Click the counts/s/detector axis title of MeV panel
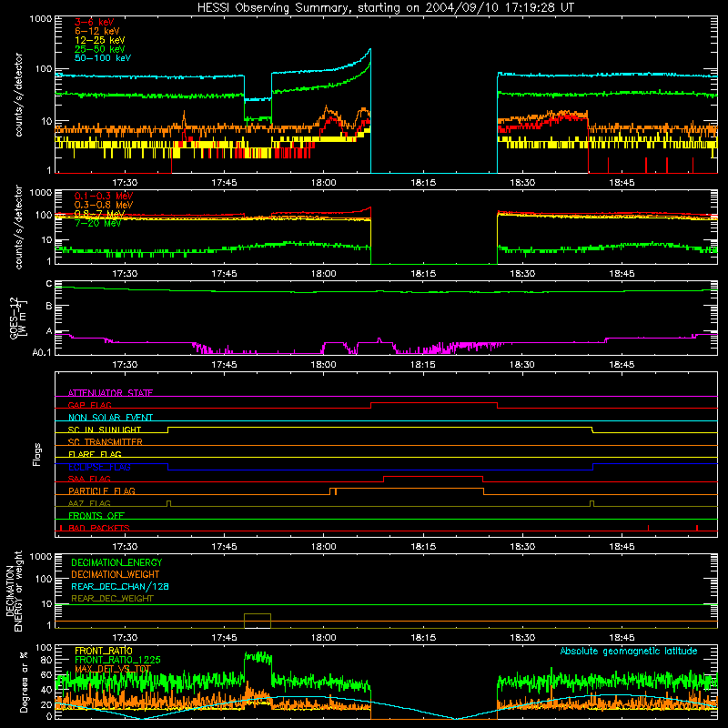 pyautogui.click(x=18, y=227)
